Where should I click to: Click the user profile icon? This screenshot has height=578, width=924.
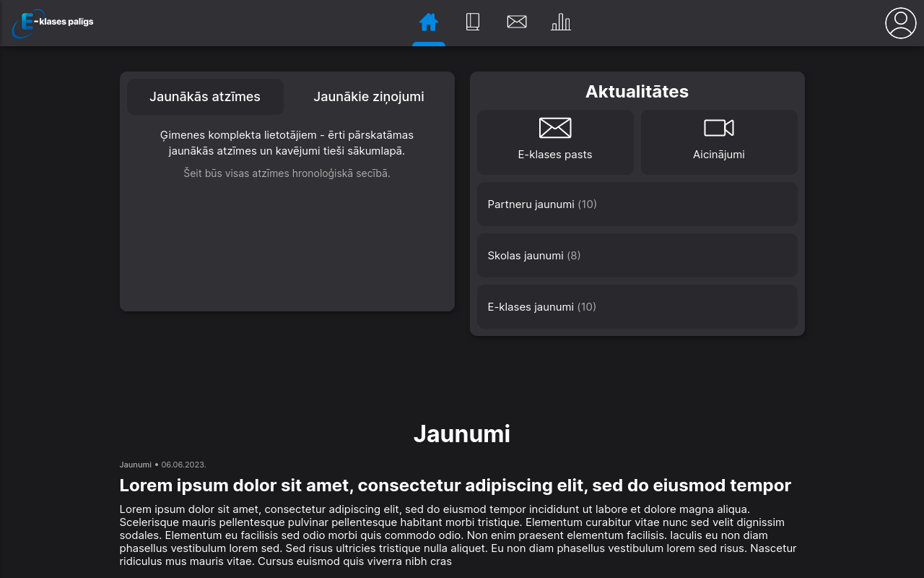900,22
